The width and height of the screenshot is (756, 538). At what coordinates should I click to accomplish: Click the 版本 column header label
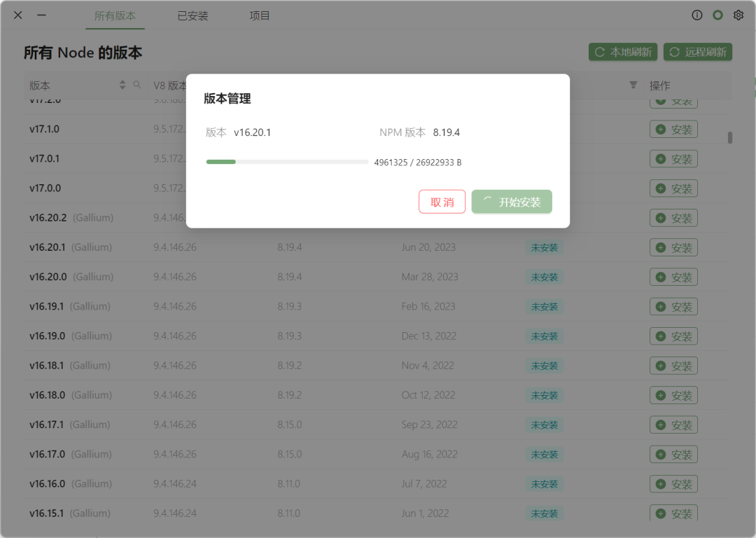39,85
